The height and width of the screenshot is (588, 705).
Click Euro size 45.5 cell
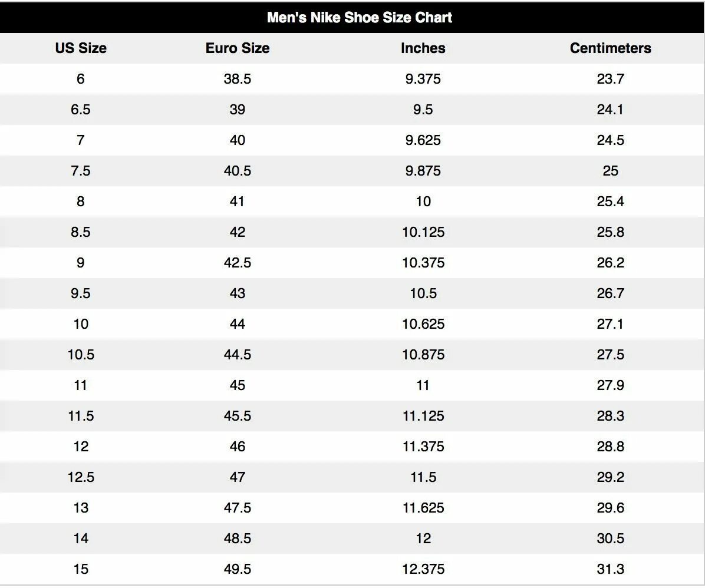238,416
